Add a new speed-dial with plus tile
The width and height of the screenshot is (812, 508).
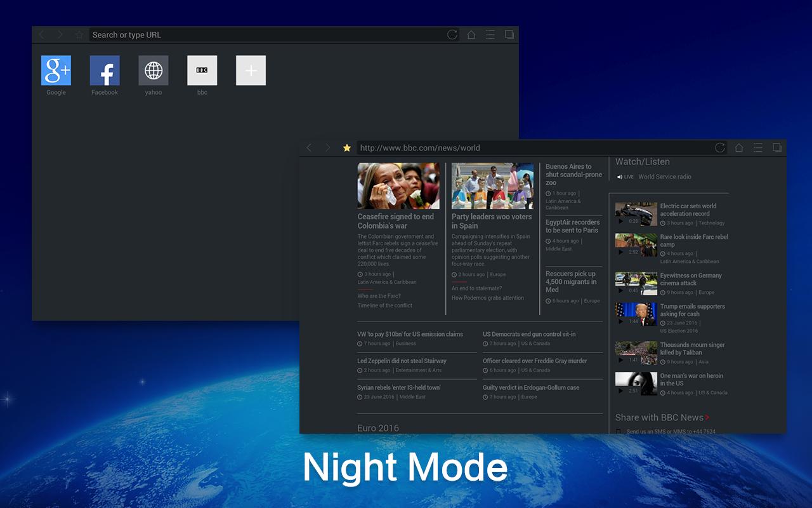pyautogui.click(x=251, y=70)
